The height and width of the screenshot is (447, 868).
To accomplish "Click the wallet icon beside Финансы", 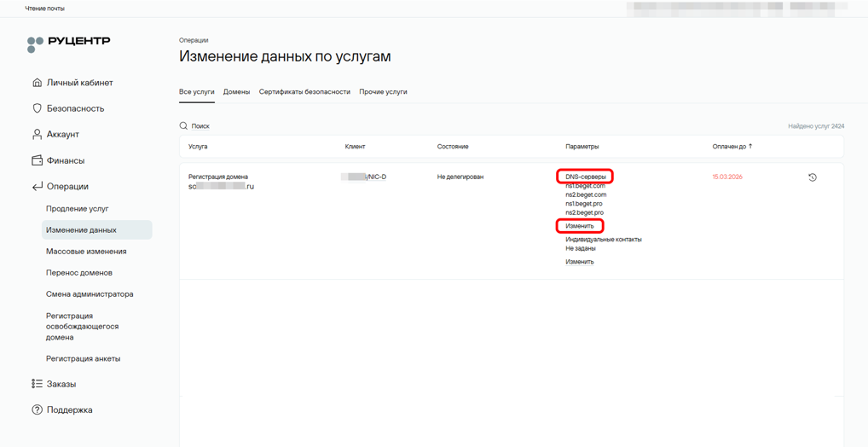I will point(37,160).
